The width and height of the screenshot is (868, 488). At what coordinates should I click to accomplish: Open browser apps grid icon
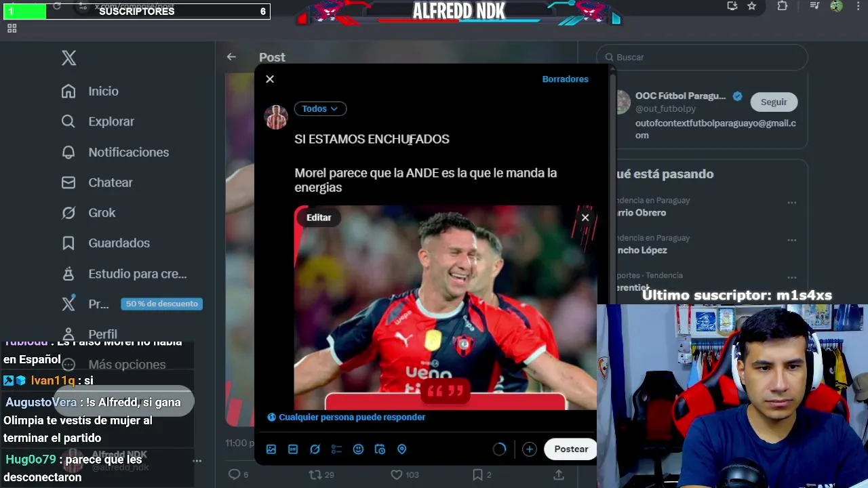pyautogui.click(x=12, y=28)
